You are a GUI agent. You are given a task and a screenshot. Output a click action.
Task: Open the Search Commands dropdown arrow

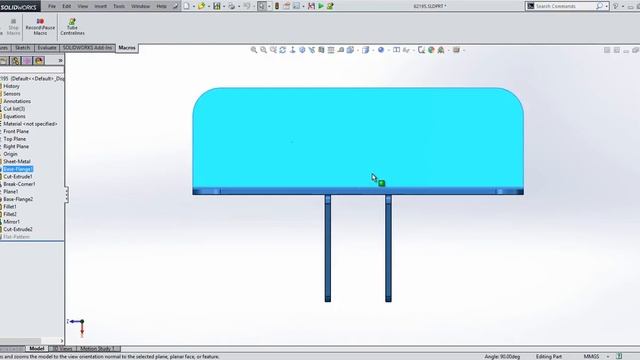[x=607, y=7]
